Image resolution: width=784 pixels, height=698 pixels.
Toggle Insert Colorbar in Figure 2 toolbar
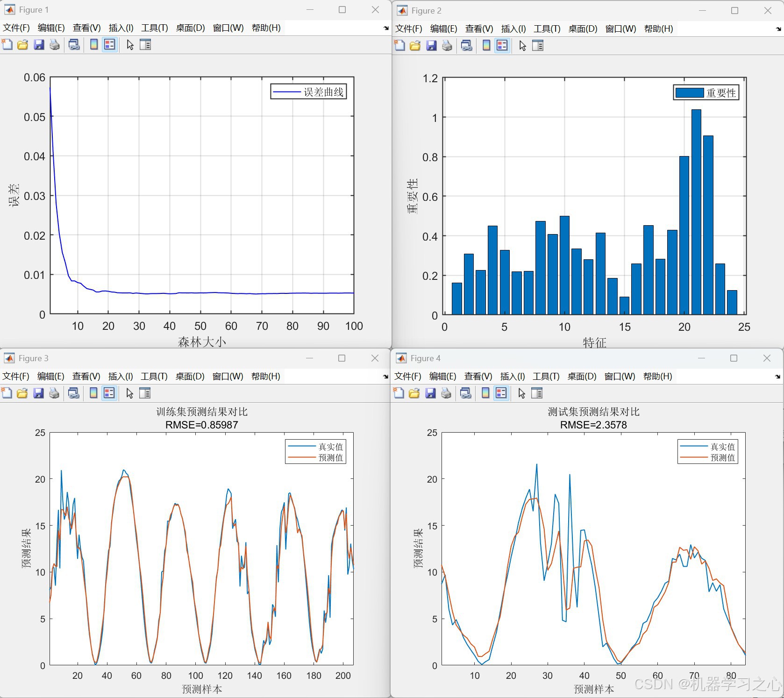[x=486, y=46]
